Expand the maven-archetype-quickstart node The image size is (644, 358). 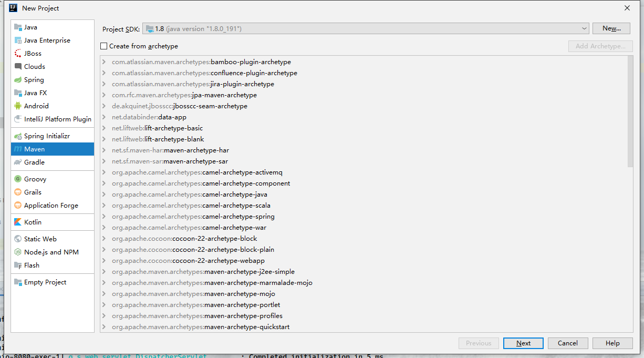[104, 327]
